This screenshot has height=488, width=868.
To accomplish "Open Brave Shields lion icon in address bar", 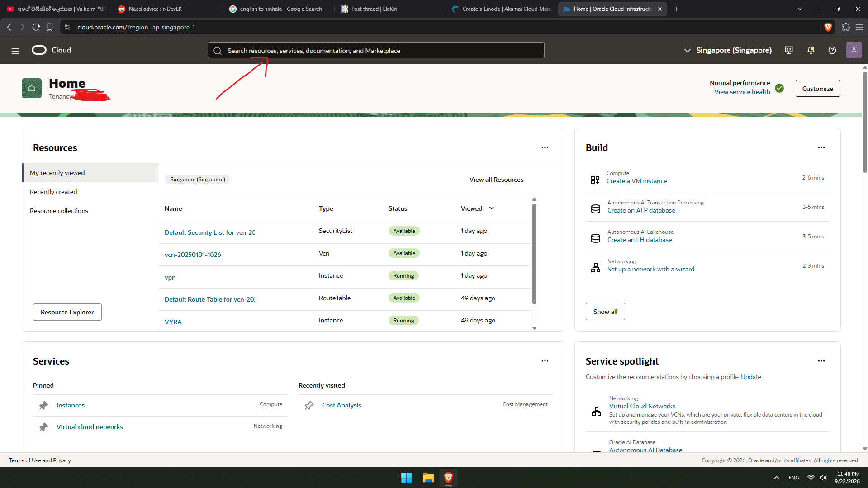I will click(828, 27).
